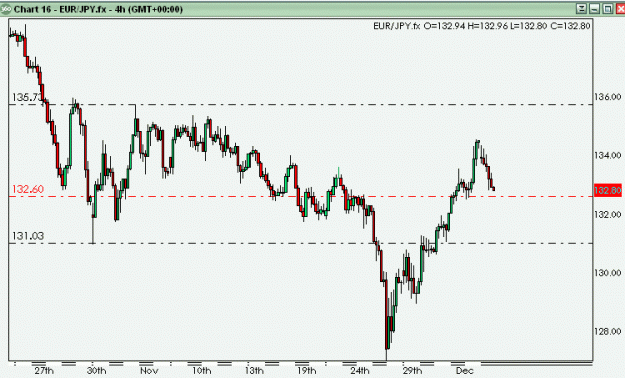Click the red 132.80 current price tag
This screenshot has width=625, height=378.
[607, 190]
